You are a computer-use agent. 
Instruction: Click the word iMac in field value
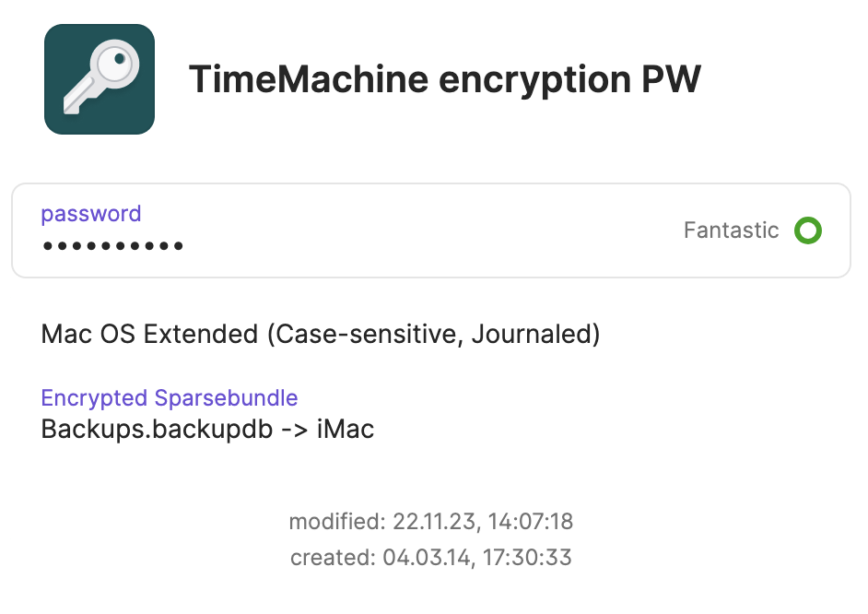(x=346, y=430)
